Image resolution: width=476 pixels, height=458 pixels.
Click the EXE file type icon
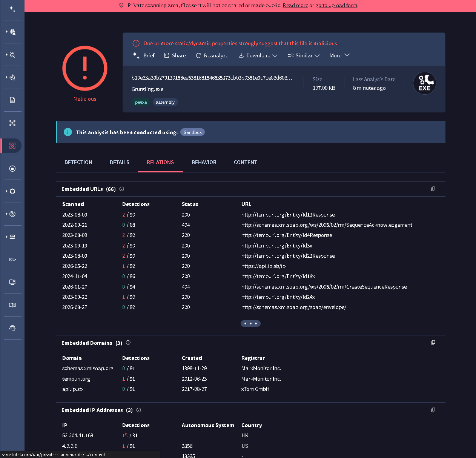(x=425, y=83)
